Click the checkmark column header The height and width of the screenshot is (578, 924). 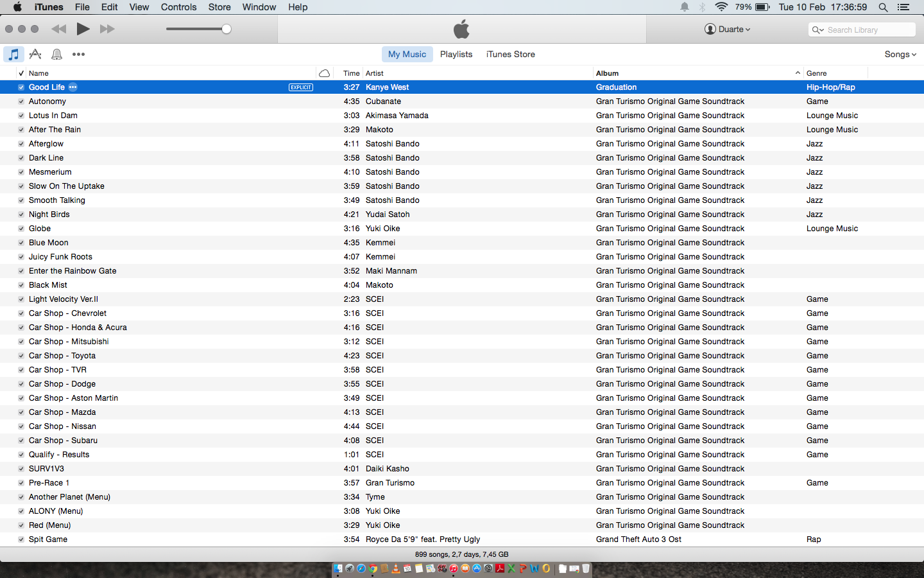(21, 73)
